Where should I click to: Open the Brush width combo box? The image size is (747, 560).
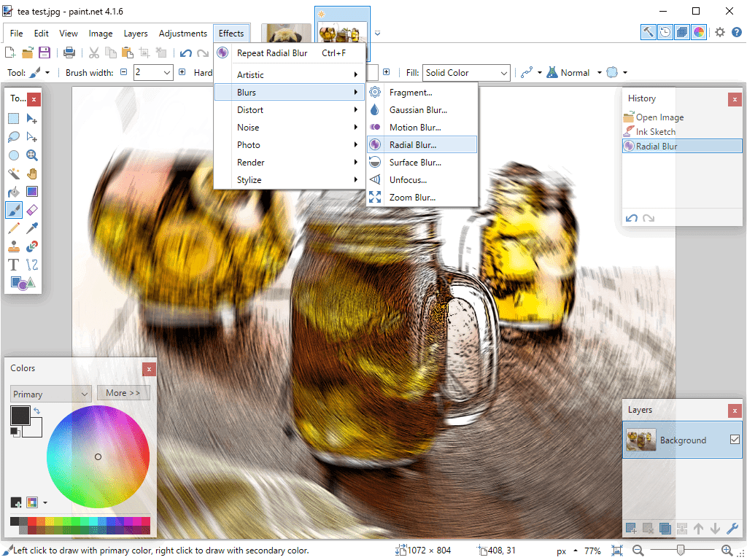coord(153,72)
